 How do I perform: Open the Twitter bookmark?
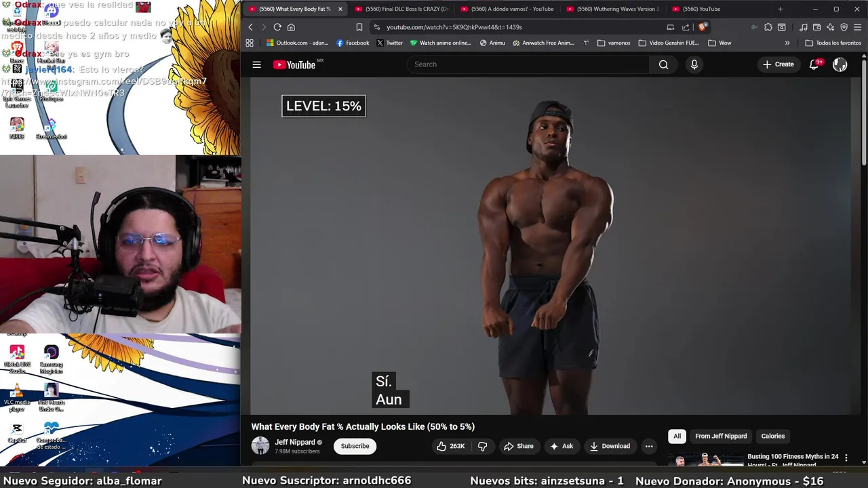point(390,43)
